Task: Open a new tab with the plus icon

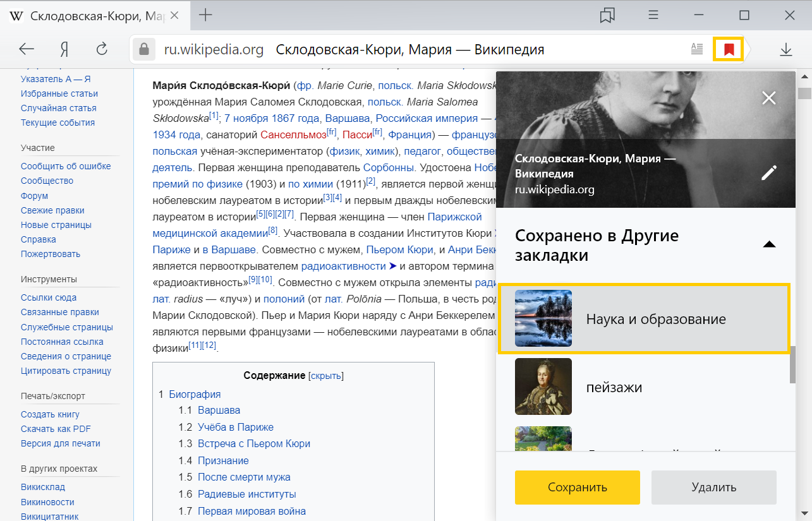Action: point(205,15)
